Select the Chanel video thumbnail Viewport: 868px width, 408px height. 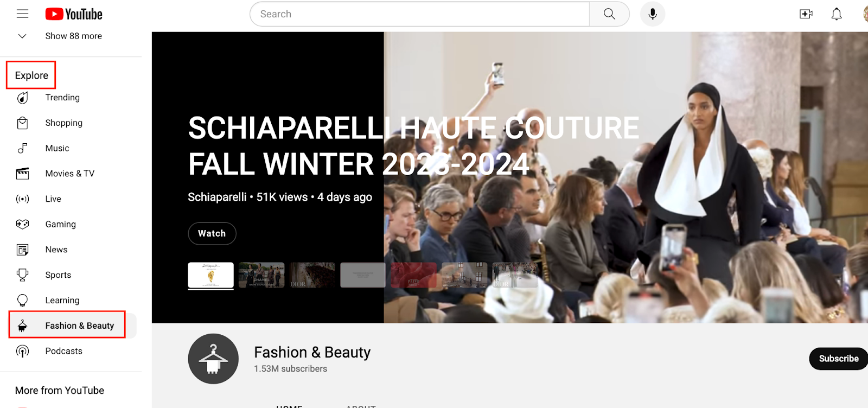coord(261,275)
